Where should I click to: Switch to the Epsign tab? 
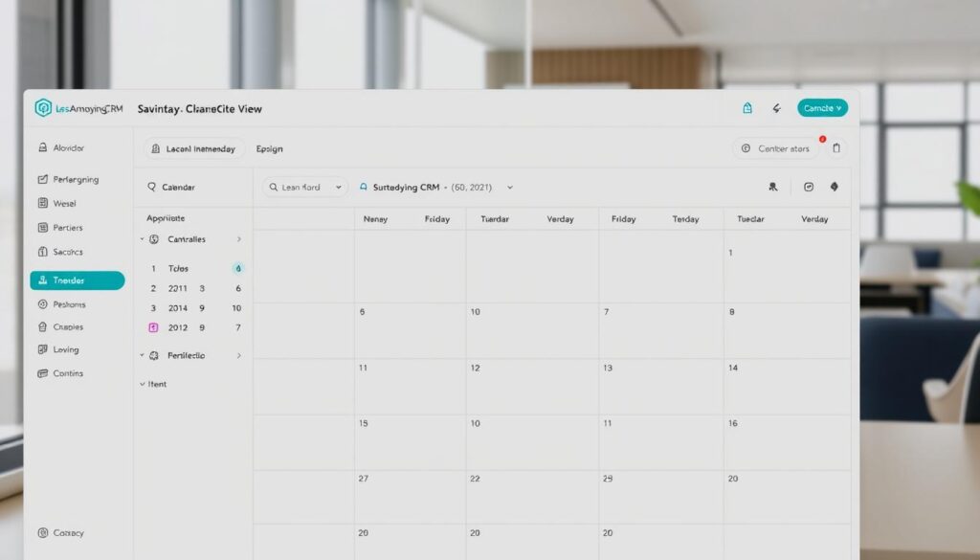tap(269, 148)
